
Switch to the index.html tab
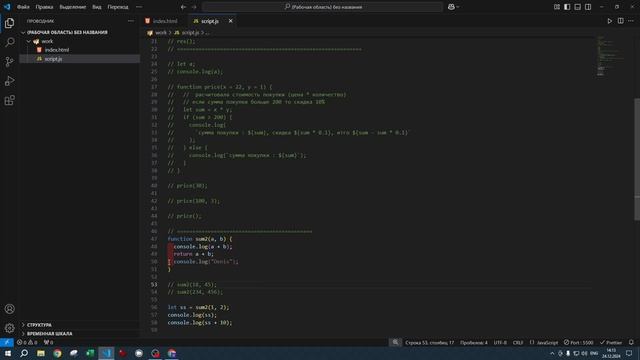[x=165, y=21]
